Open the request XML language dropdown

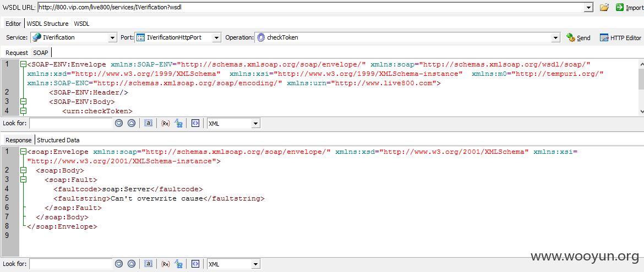[255, 123]
